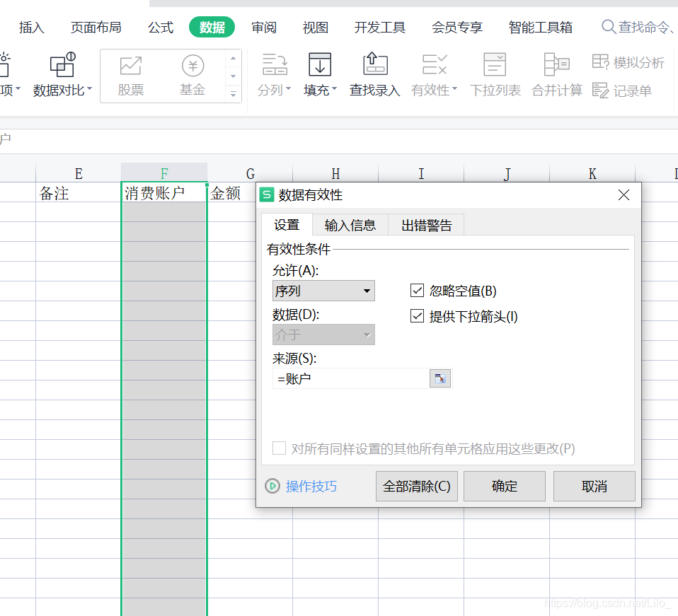Click the search magnifier for 查找命令

[609, 27]
